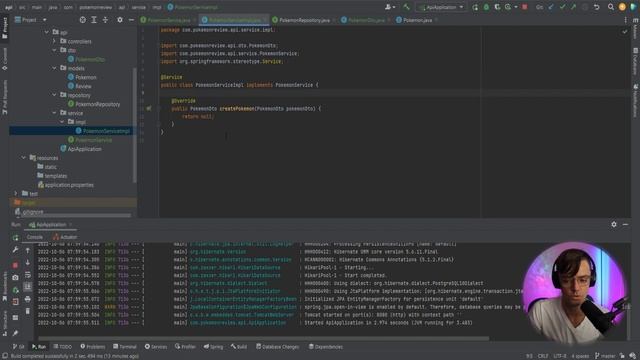Viewport: 640px width, 360px height.
Task: Open the Terminal tool window tab
Action: (x=125, y=347)
